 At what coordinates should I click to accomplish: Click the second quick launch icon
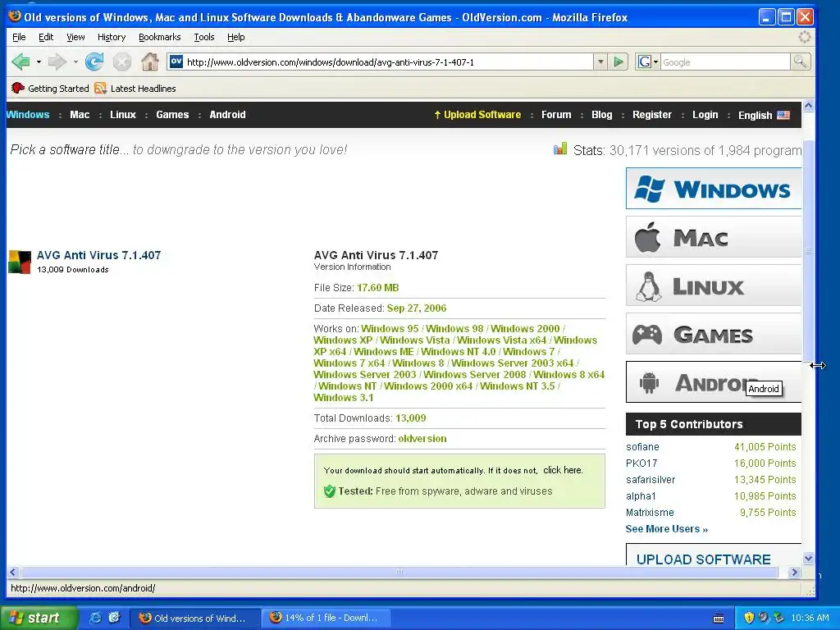click(114, 618)
